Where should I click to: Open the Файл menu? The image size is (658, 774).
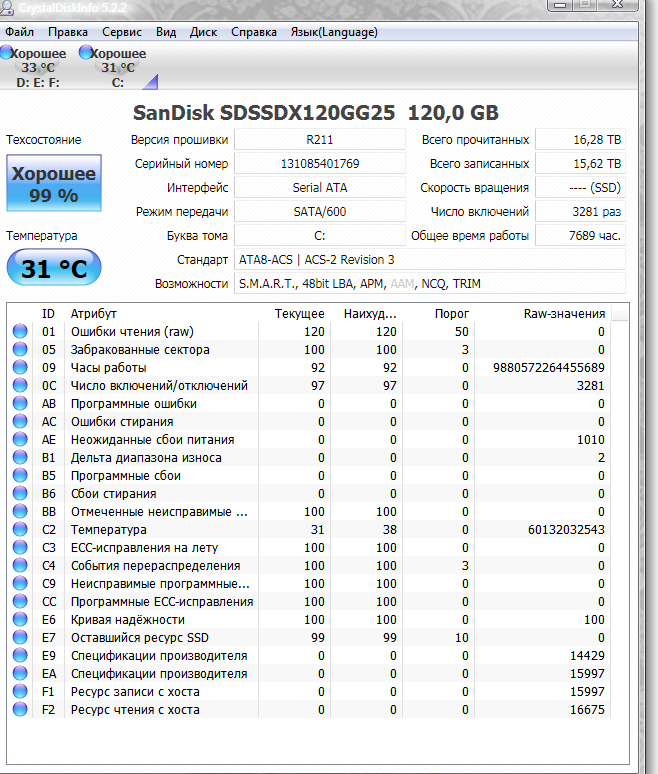tap(19, 32)
